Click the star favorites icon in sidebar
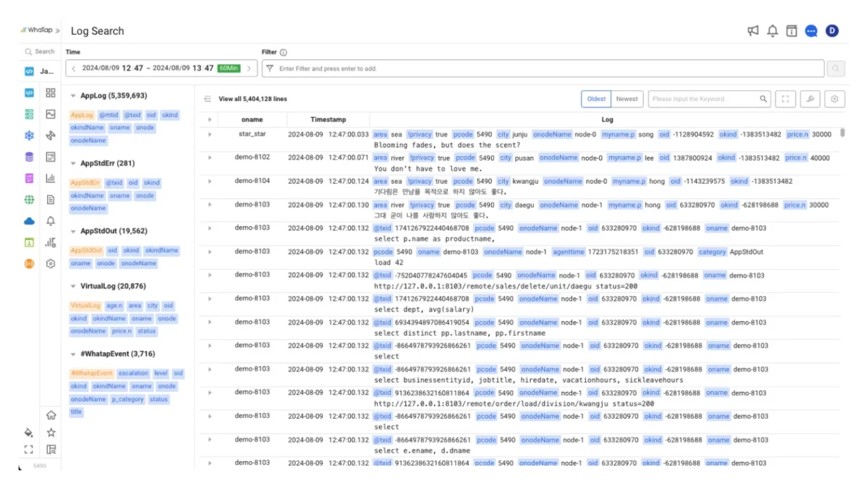This screenshot has width=868, height=496. pos(51,432)
